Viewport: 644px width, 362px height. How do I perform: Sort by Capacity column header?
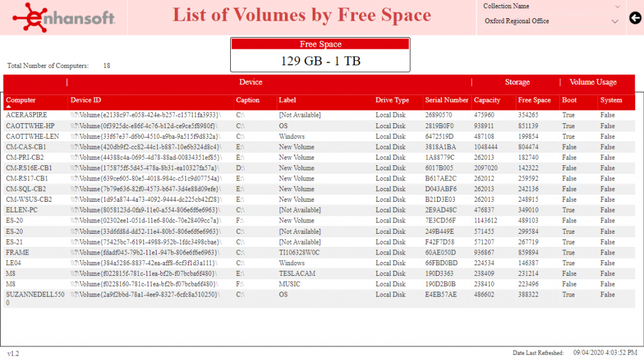coord(487,100)
